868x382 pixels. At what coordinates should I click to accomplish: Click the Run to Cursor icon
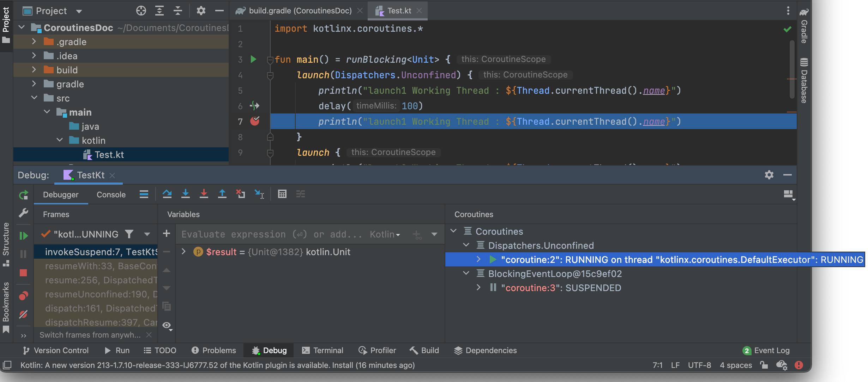259,194
